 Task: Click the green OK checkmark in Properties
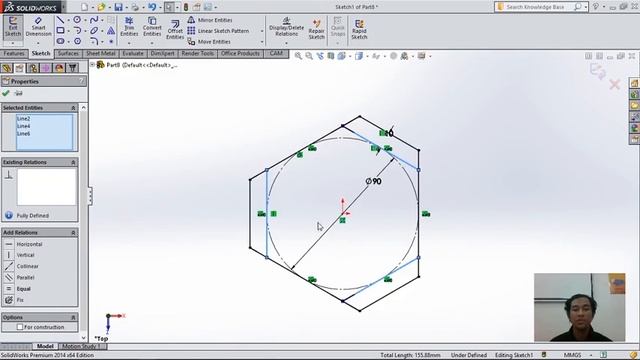[6, 93]
